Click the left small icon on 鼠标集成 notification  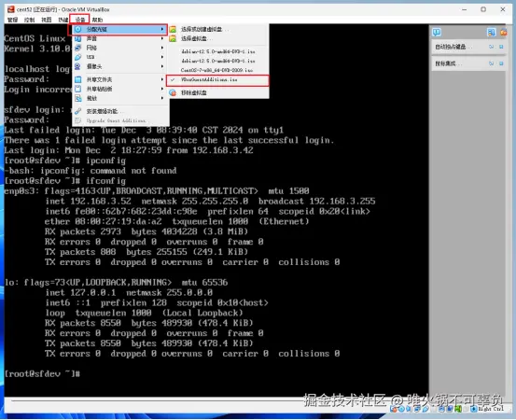click(x=492, y=63)
